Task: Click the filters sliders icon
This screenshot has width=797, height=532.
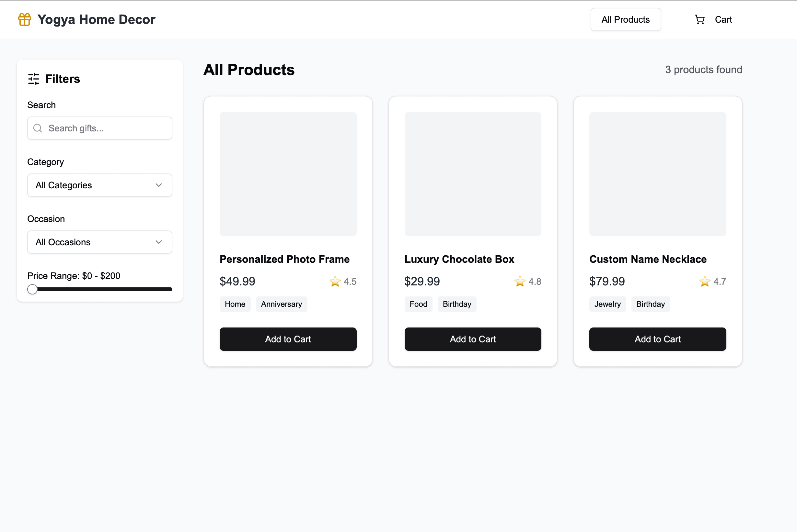Action: (34, 79)
